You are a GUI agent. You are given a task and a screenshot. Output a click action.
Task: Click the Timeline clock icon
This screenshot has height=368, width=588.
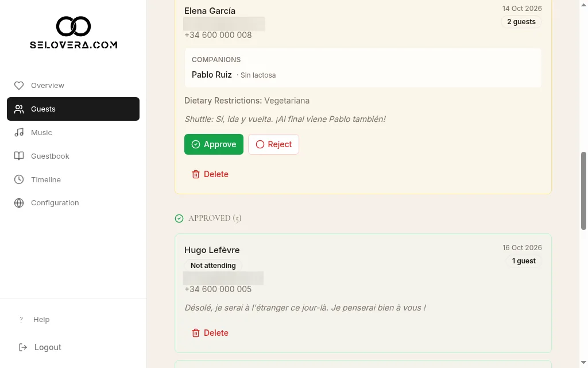(x=19, y=179)
